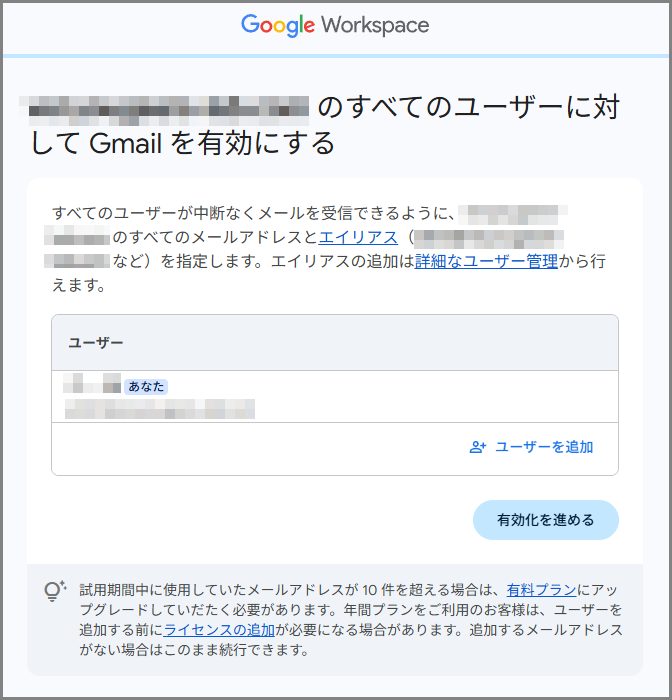Click the ユーザー column header
Viewport: 672px width, 700px height.
(96, 343)
